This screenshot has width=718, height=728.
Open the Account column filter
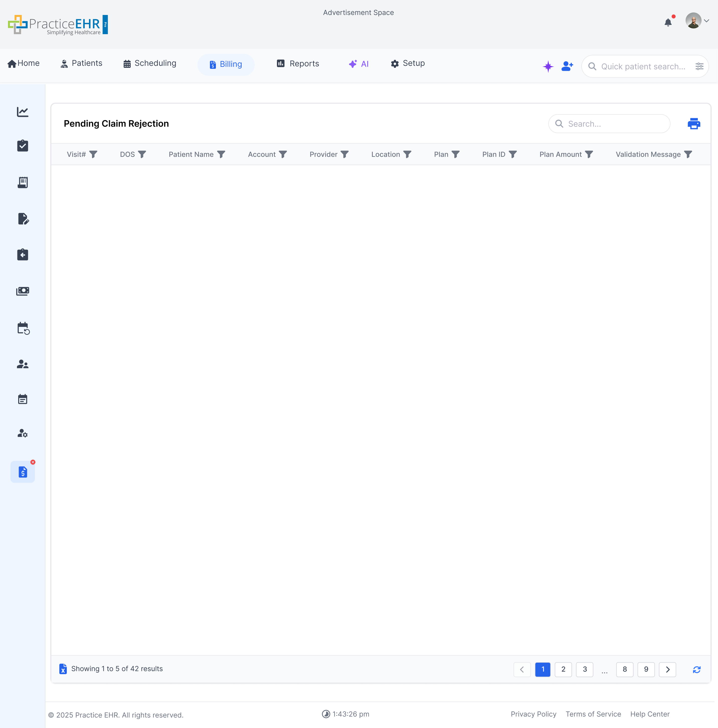[x=283, y=155]
